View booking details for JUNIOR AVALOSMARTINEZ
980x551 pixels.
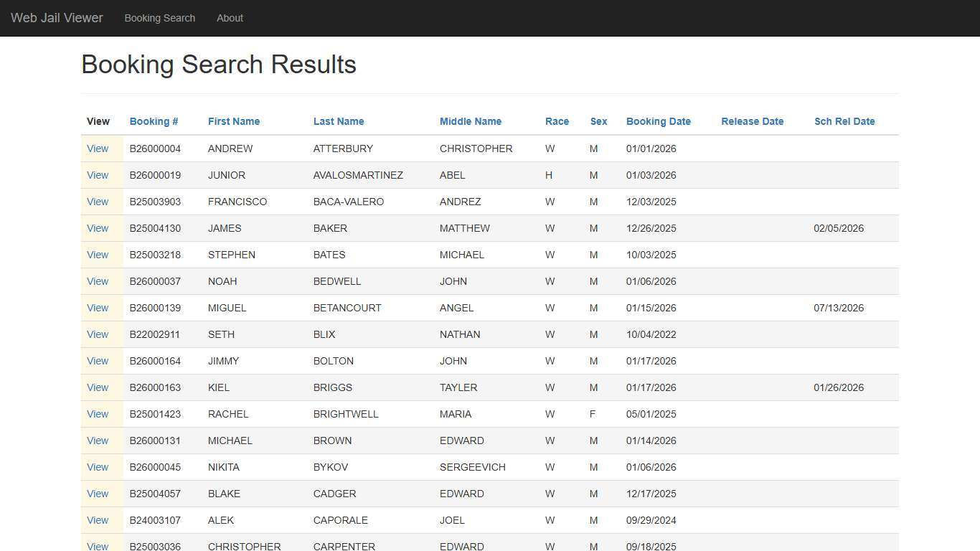click(x=98, y=175)
